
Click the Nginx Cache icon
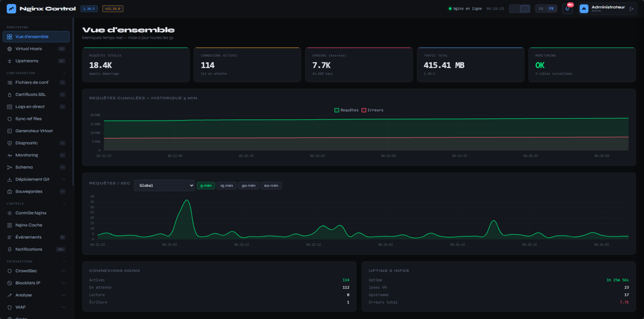tap(10, 225)
